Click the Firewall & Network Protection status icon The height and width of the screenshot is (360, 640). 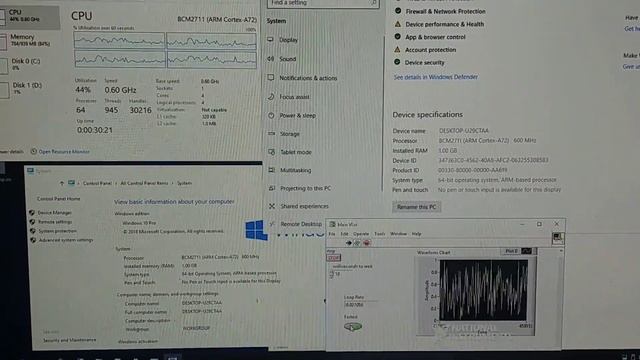click(x=398, y=11)
